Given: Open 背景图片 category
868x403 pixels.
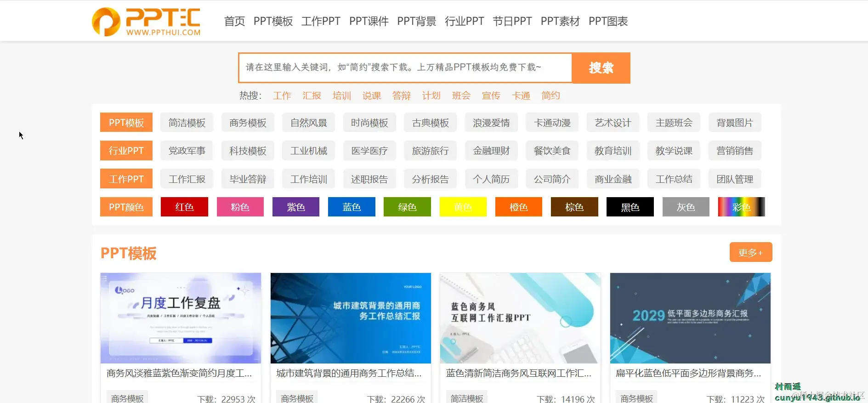Looking at the screenshot, I should pos(735,123).
